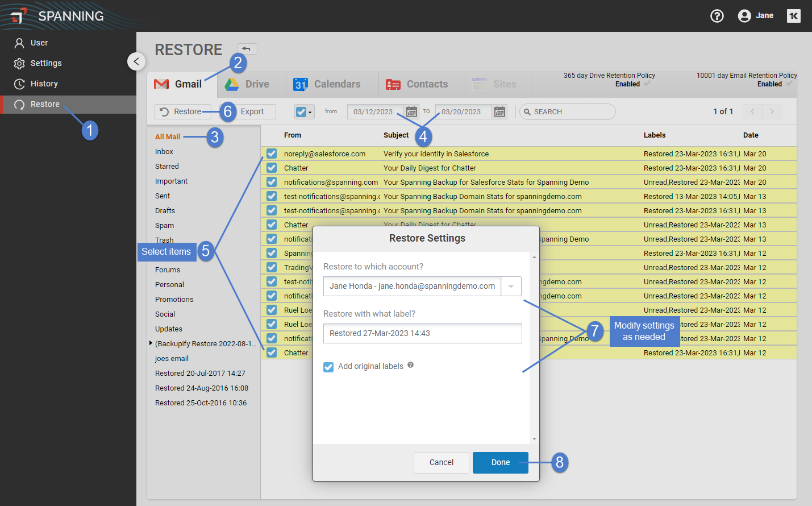Viewport: 812px width, 506px height.
Task: Open the joes email label
Action: [172, 358]
